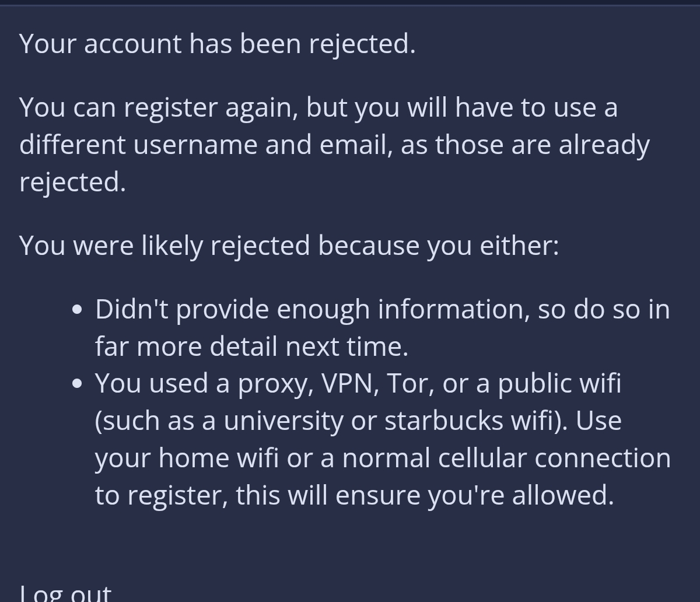Click the phrase "public wifi"
This screenshot has width=700, height=602.
(x=559, y=383)
